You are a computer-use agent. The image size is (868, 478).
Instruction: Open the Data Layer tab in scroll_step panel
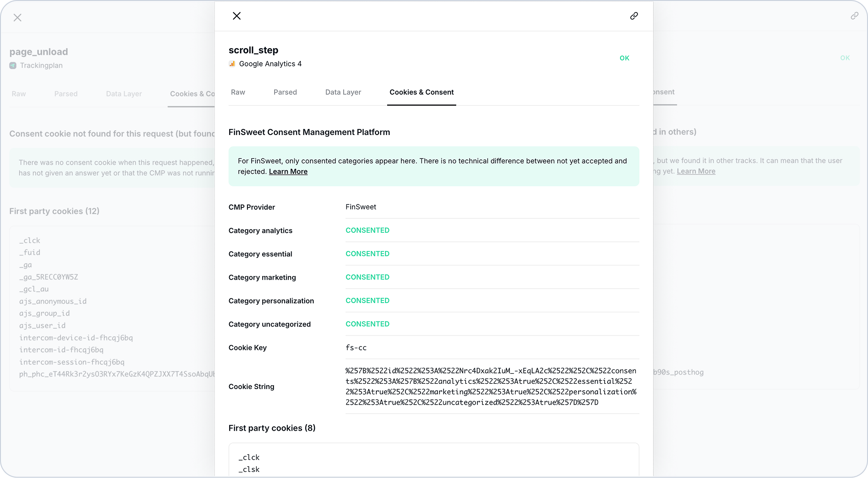[x=343, y=92]
